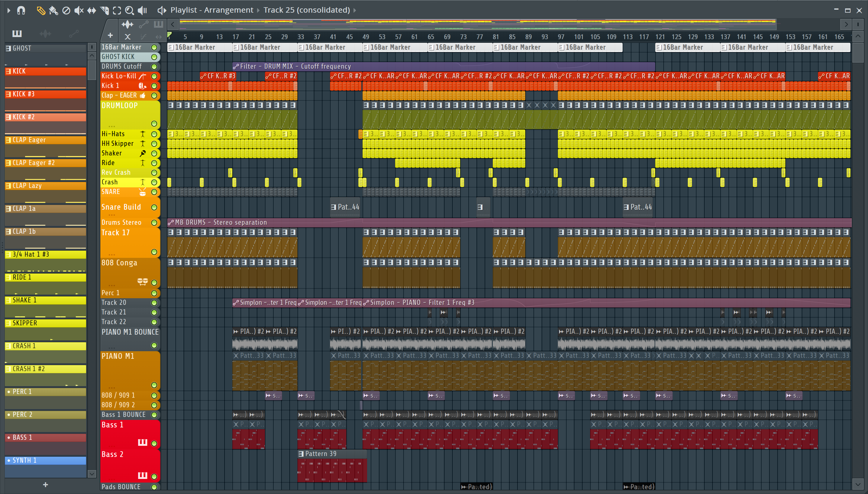Show audio clips tab in picker panel
The height and width of the screenshot is (494, 868).
(45, 34)
